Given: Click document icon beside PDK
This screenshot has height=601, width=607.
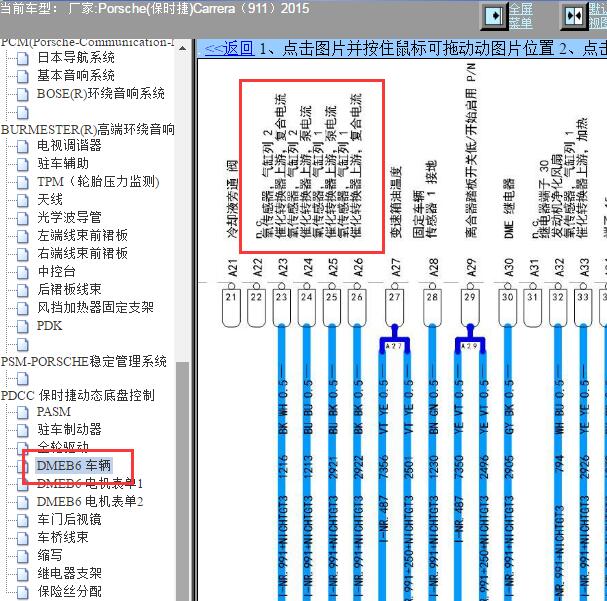Looking at the screenshot, I should coord(22,326).
